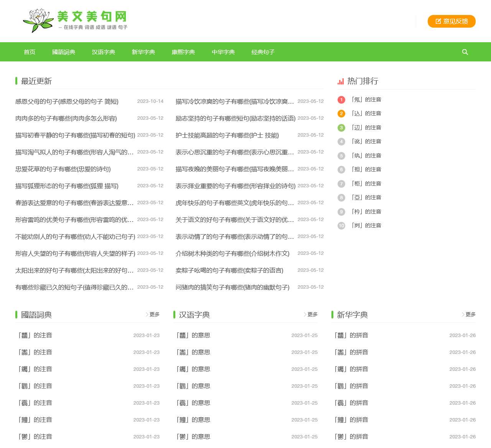Click the 热门排行 bar chart icon

click(341, 81)
